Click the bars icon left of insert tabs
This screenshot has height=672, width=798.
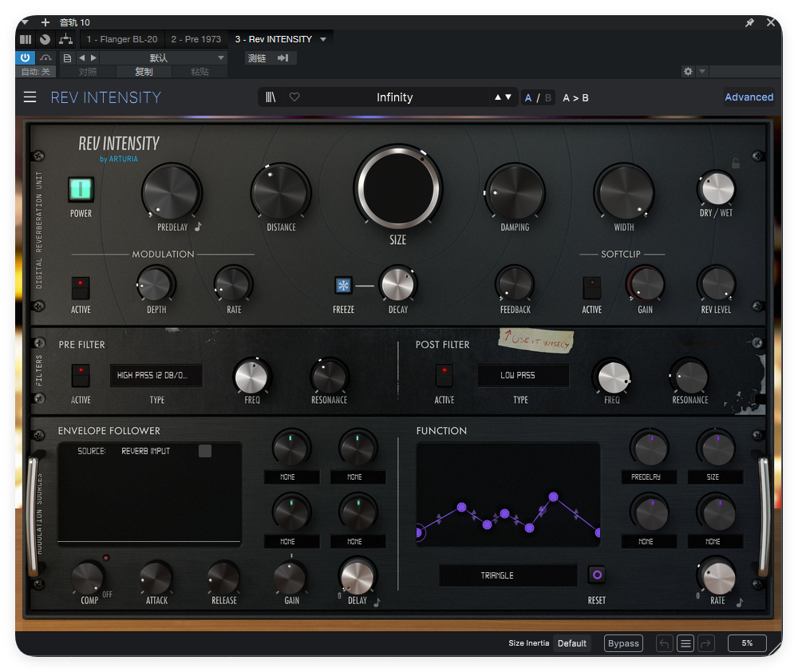(26, 39)
